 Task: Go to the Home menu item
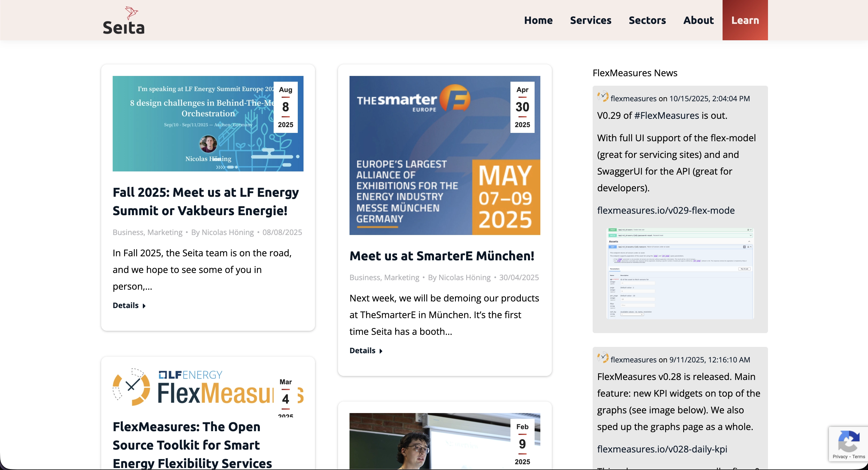click(538, 20)
